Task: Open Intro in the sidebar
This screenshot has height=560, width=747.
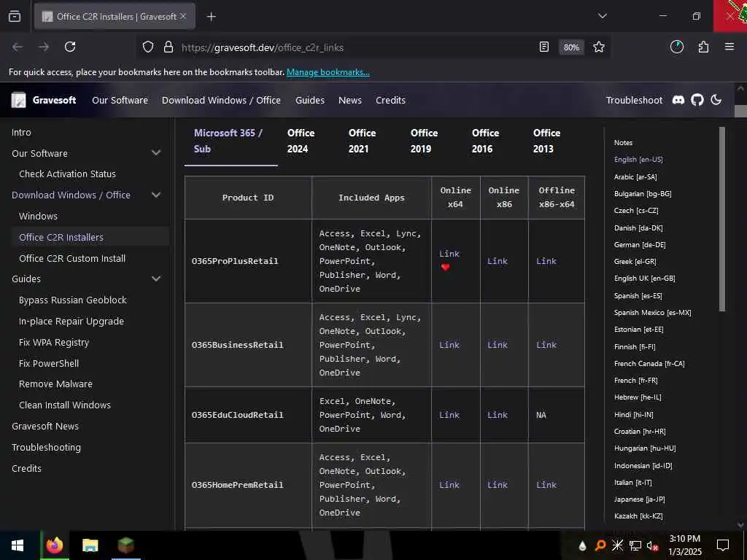Action: (21, 133)
